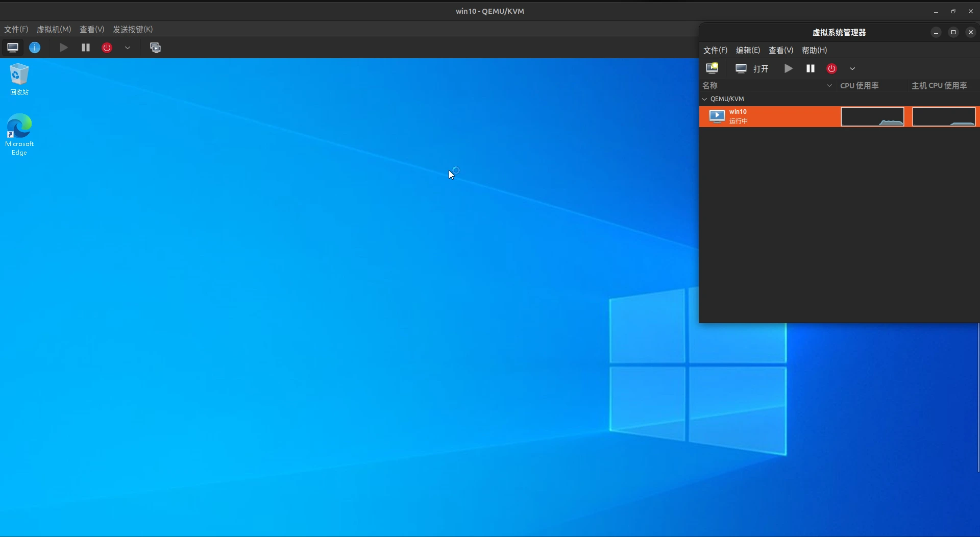980x537 pixels.
Task: Click the create new virtual machine icon
Action: [712, 68]
